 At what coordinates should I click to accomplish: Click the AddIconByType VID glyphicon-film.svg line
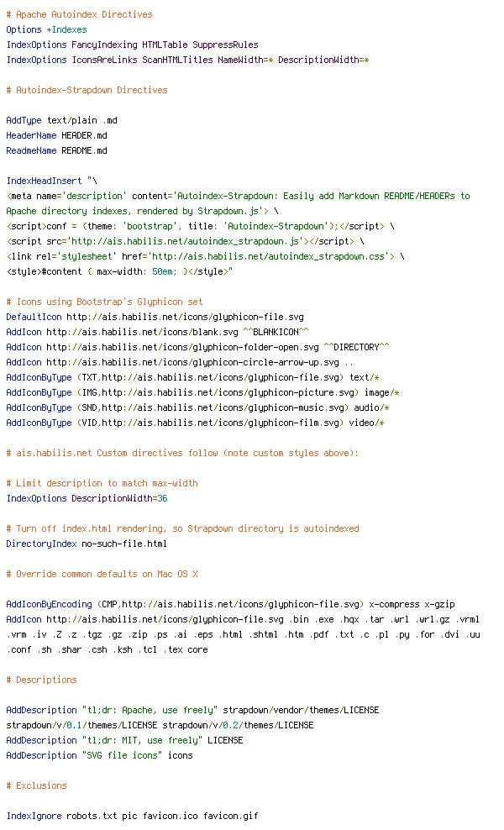pyautogui.click(x=196, y=423)
